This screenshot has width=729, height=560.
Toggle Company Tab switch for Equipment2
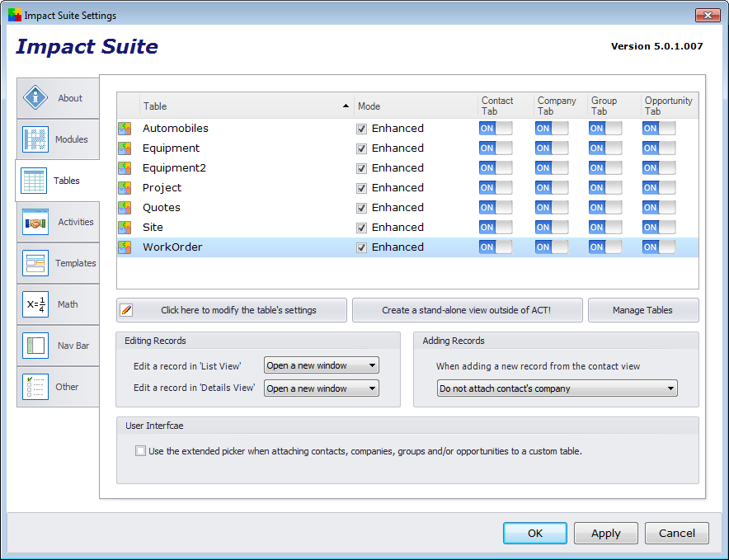pyautogui.click(x=552, y=168)
